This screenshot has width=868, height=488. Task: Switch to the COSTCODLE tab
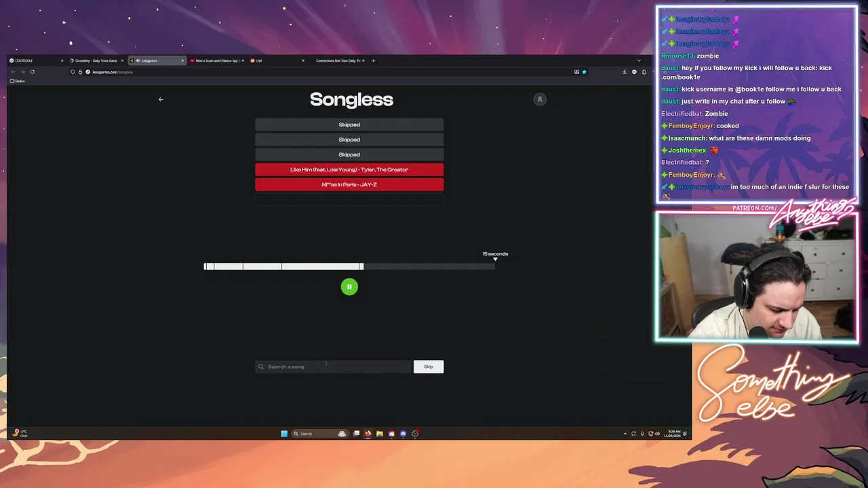pos(36,60)
